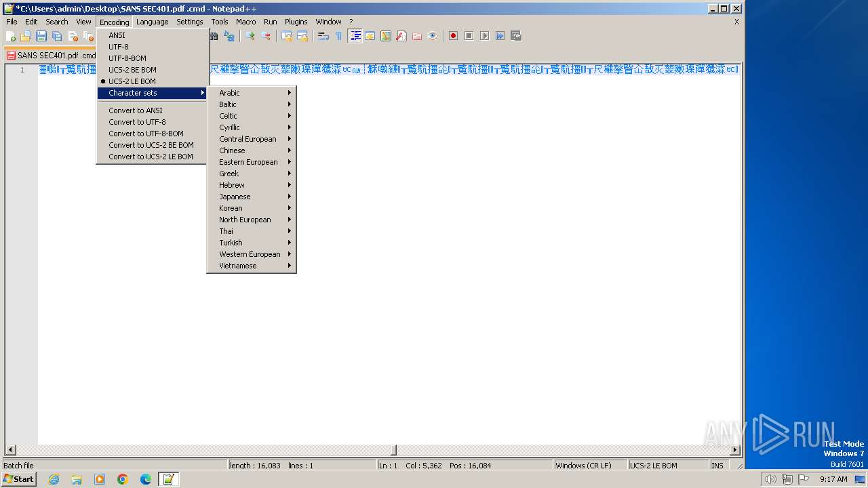Click the horizontal scrollbar thumb
The height and width of the screenshot is (488, 868).
click(393, 450)
